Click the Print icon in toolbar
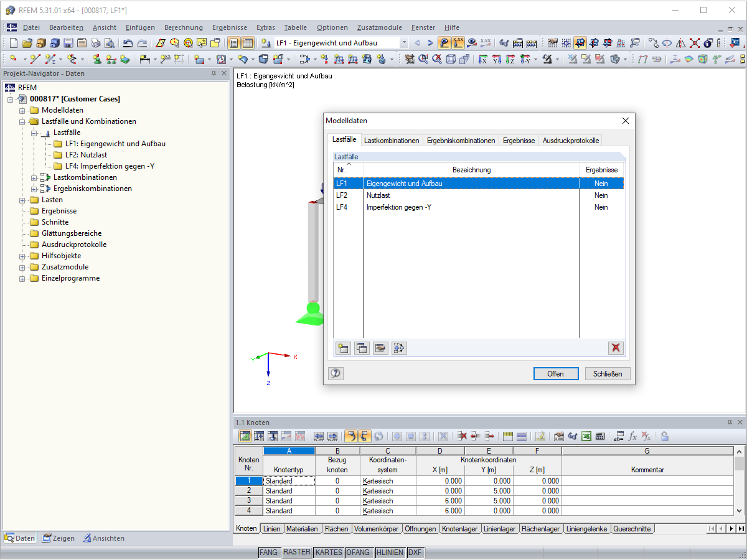This screenshot has height=560, width=747. point(96,43)
